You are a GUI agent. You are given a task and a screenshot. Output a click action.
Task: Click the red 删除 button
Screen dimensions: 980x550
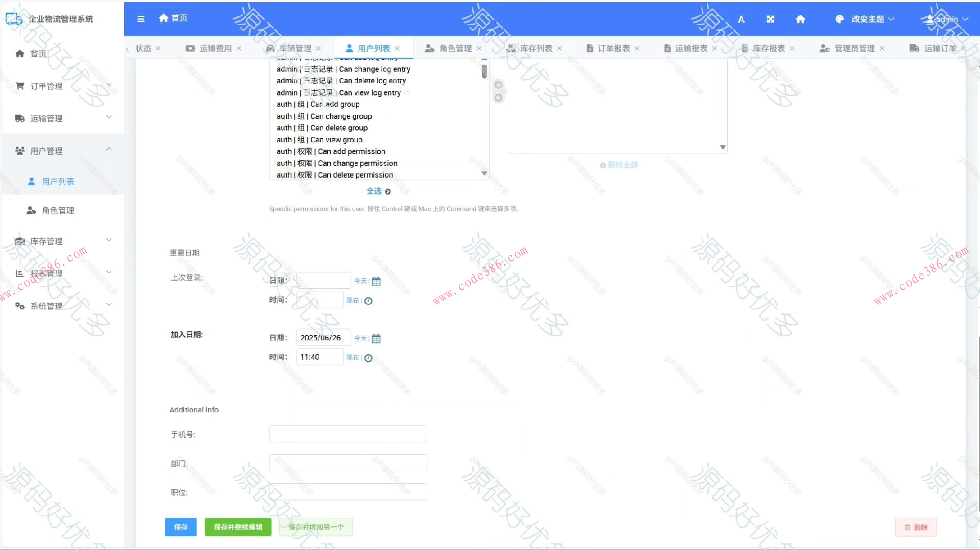point(916,527)
